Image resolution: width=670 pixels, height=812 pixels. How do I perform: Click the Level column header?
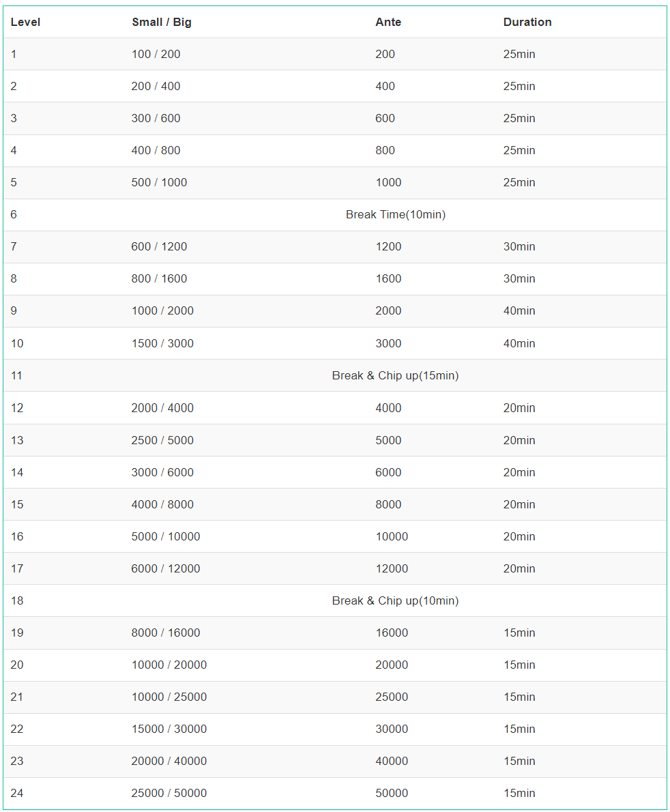25,23
